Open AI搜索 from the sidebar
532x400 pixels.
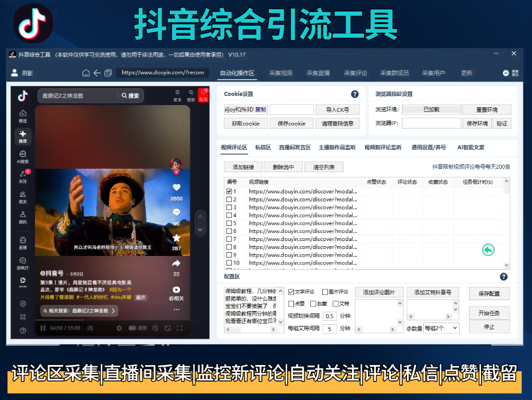click(x=23, y=156)
